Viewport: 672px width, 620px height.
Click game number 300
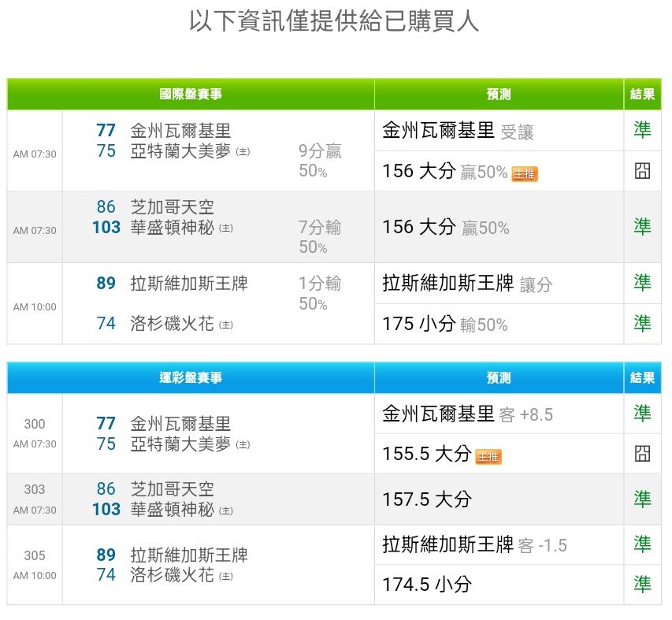tap(35, 424)
